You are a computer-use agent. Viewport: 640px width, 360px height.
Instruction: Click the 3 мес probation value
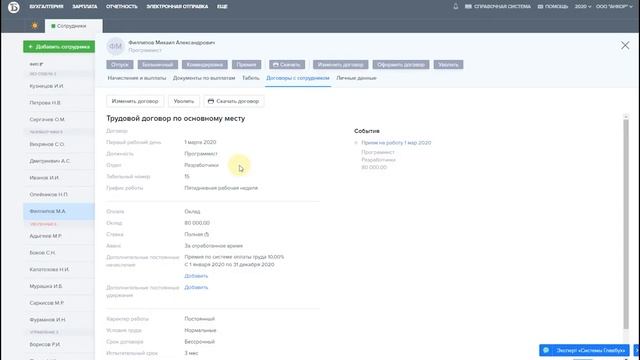191,353
